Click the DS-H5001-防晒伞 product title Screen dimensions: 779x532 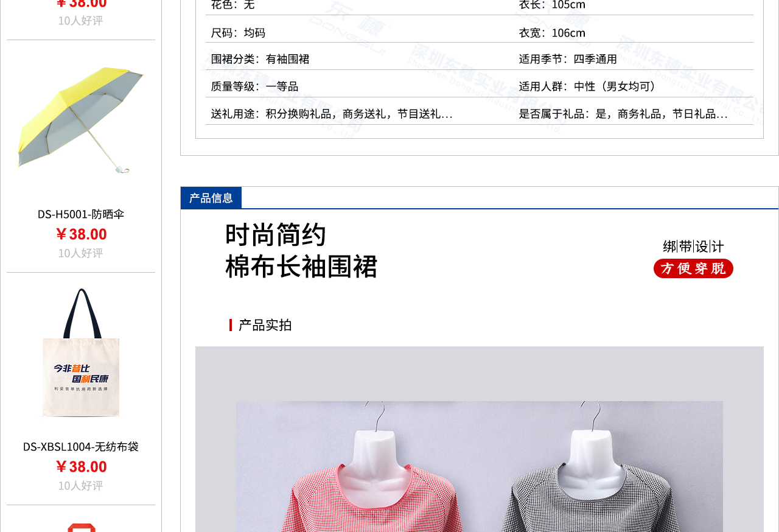[81, 214]
